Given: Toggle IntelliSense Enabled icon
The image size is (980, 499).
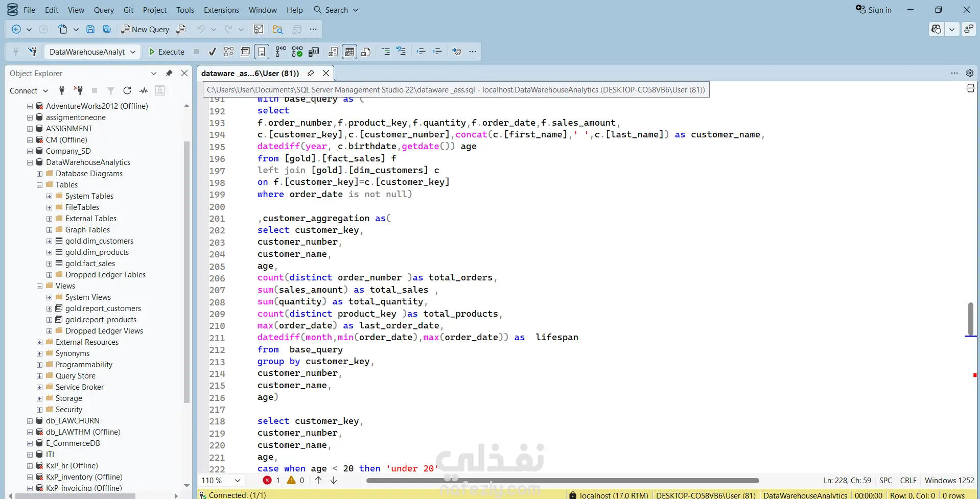Looking at the screenshot, I should pos(262,52).
